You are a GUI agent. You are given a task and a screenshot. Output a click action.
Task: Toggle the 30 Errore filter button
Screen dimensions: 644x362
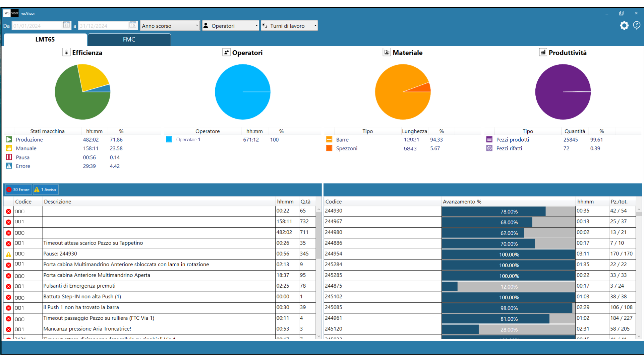point(18,190)
